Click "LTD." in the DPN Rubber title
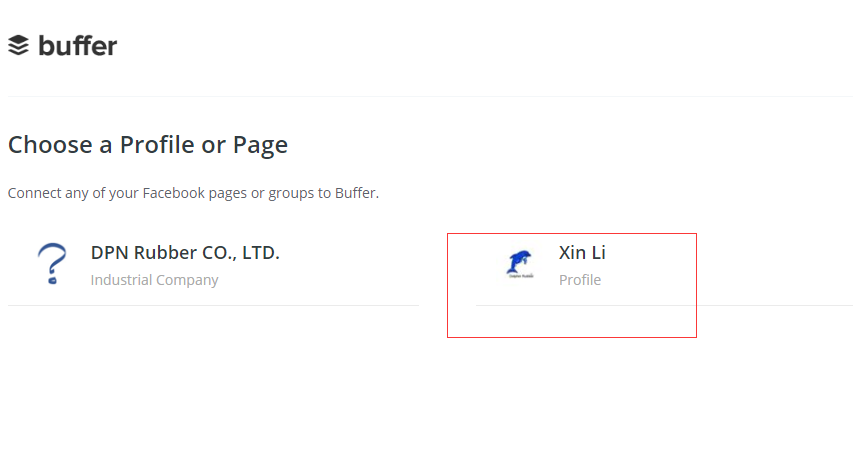Image resolution: width=853 pixels, height=471 pixels. [261, 253]
